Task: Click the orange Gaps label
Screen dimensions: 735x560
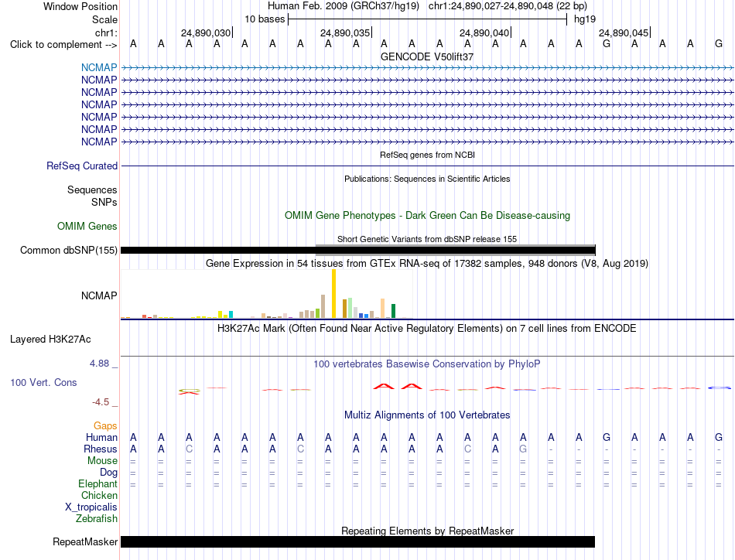Action: (x=105, y=425)
